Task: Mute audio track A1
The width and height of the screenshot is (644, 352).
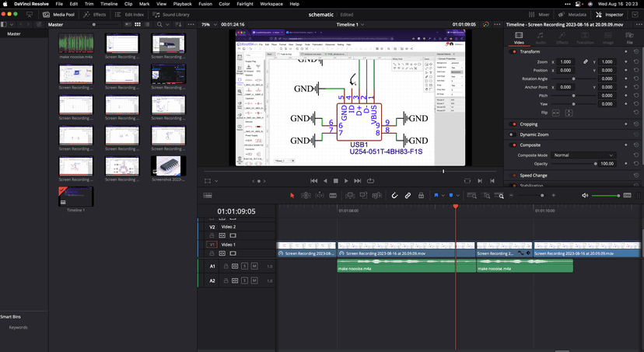Action: [x=254, y=267]
